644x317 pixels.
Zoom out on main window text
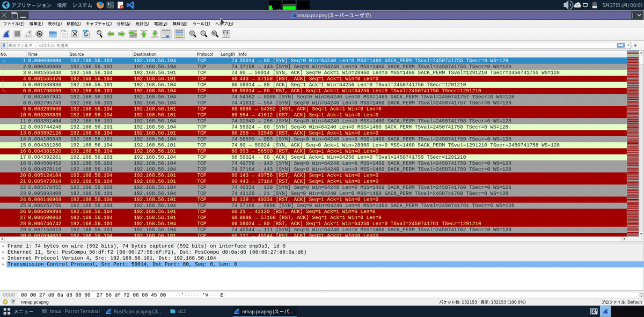click(x=204, y=34)
